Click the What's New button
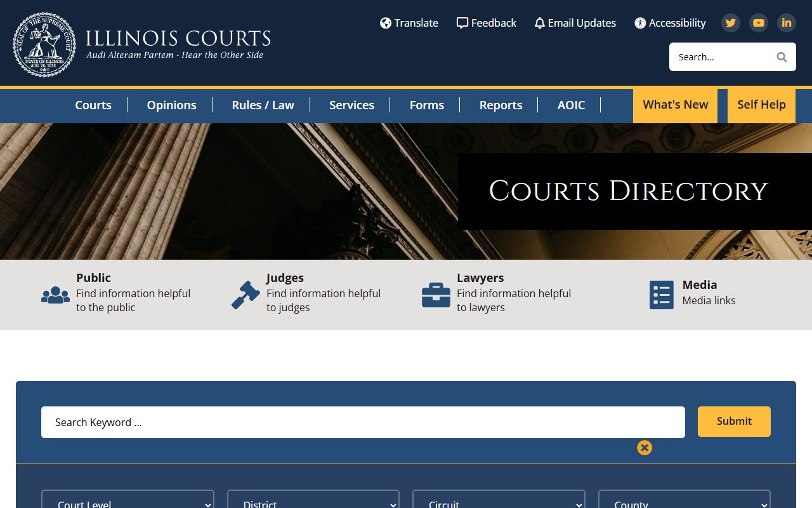The image size is (812, 508). [675, 105]
